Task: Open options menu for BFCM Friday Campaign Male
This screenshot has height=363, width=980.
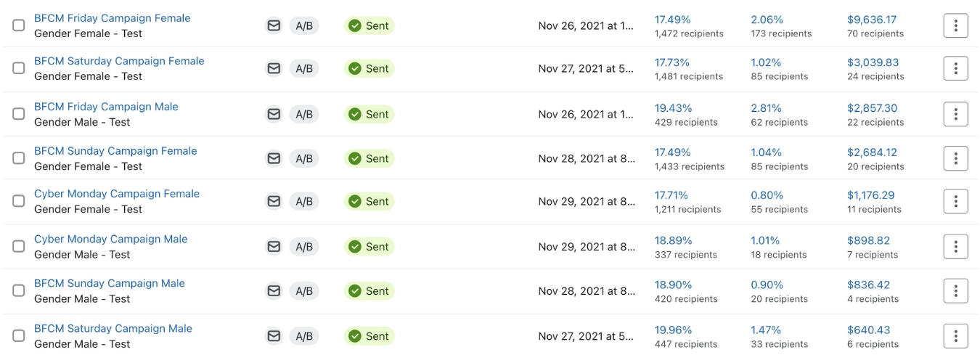Action: [955, 114]
